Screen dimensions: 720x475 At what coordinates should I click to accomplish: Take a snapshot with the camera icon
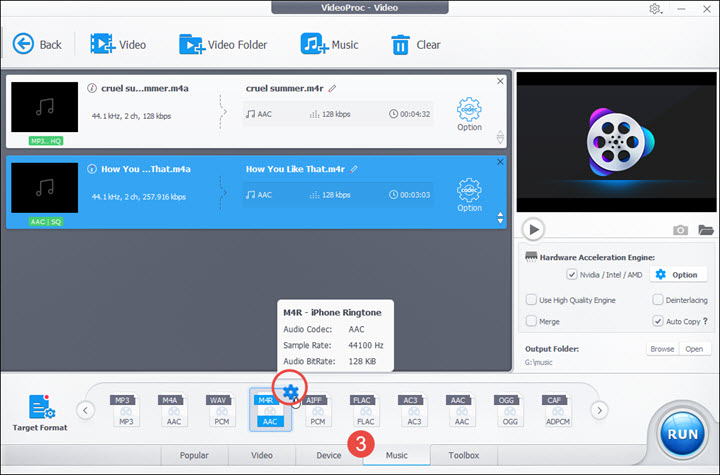click(x=680, y=230)
